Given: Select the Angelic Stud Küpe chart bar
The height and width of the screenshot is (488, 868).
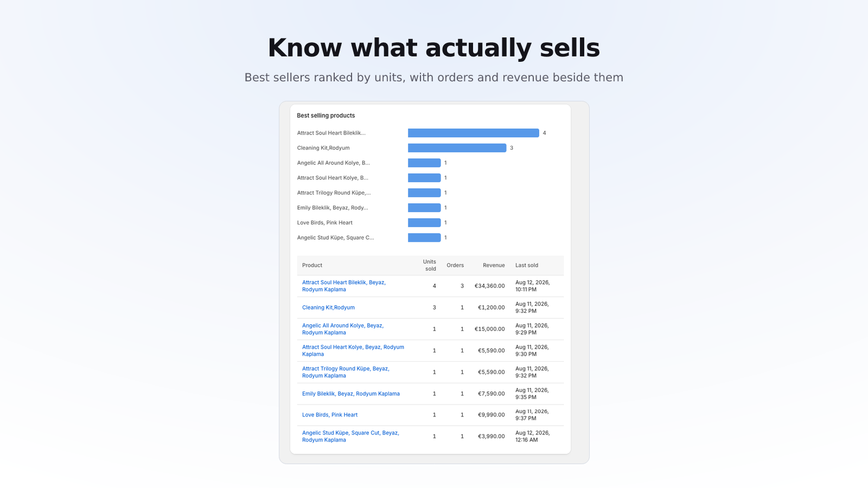Looking at the screenshot, I should tap(424, 237).
